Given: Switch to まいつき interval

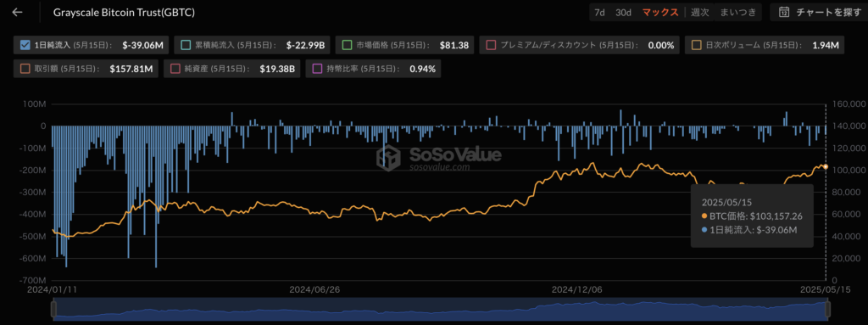Looking at the screenshot, I should point(738,12).
